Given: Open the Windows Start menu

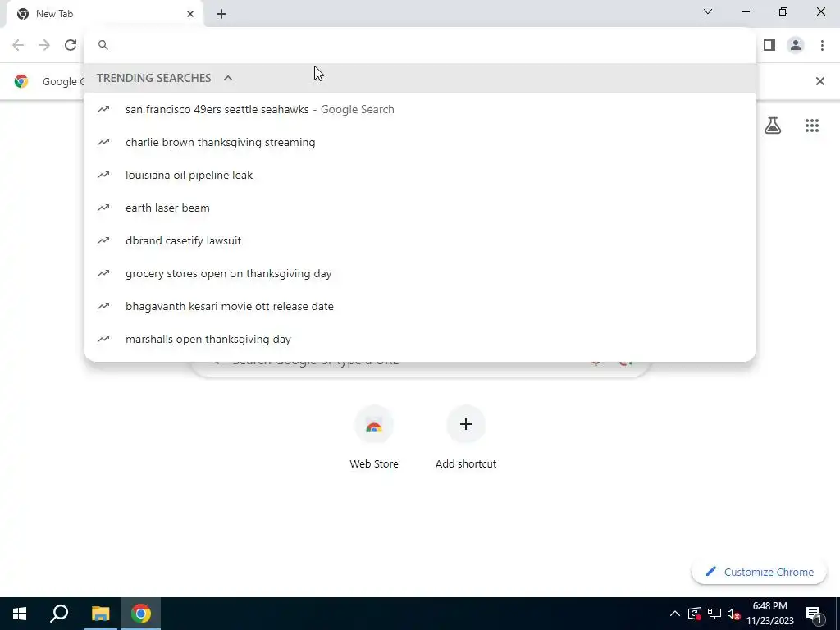Looking at the screenshot, I should coord(20,614).
